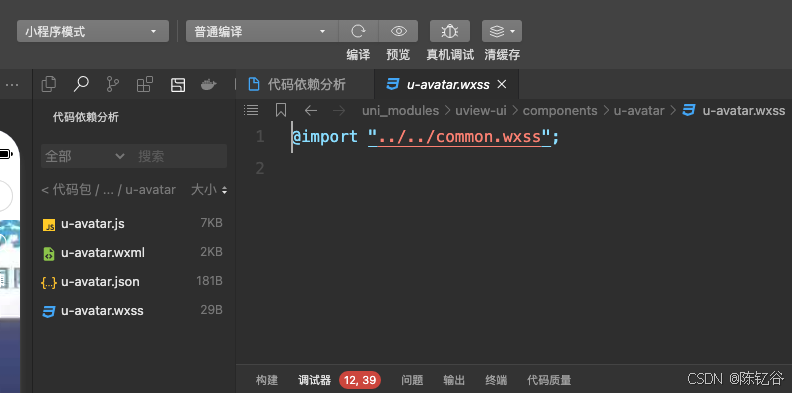Screen dimensions: 792x393
Task: Open the Docker whale icon panel
Action: [x=209, y=84]
